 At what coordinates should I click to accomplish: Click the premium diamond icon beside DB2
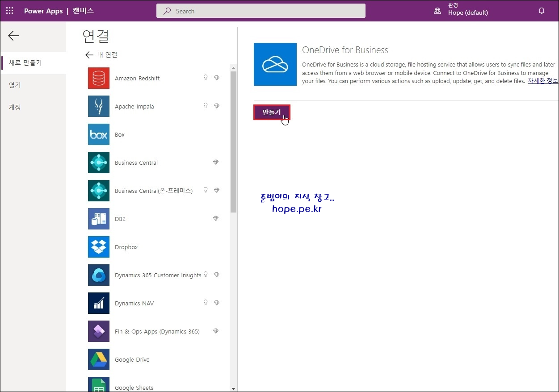click(x=216, y=218)
